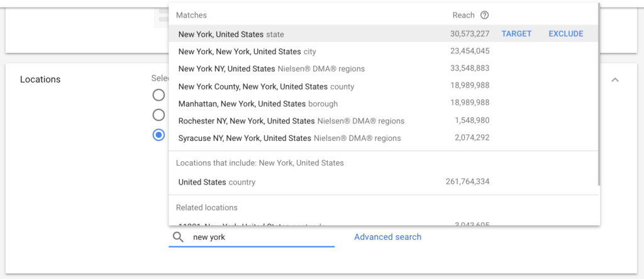Image resolution: width=644 pixels, height=279 pixels.
Task: Select New York, United States state row
Action: pyautogui.click(x=383, y=34)
